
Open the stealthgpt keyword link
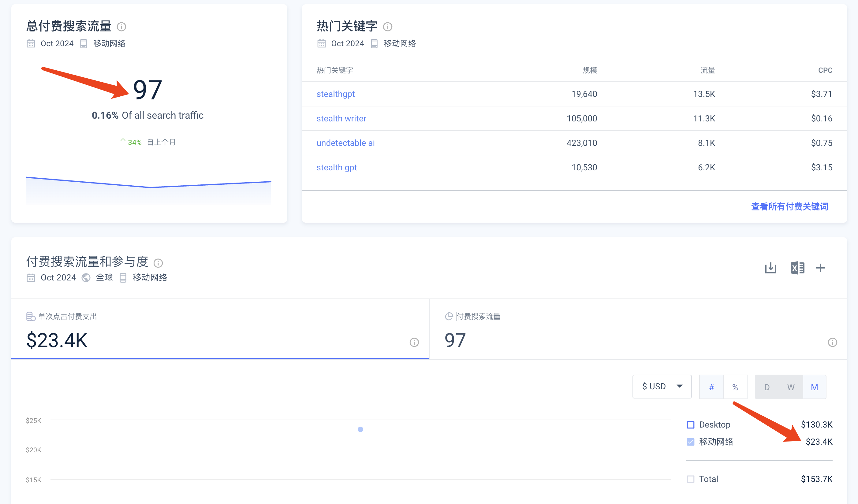[x=335, y=94]
